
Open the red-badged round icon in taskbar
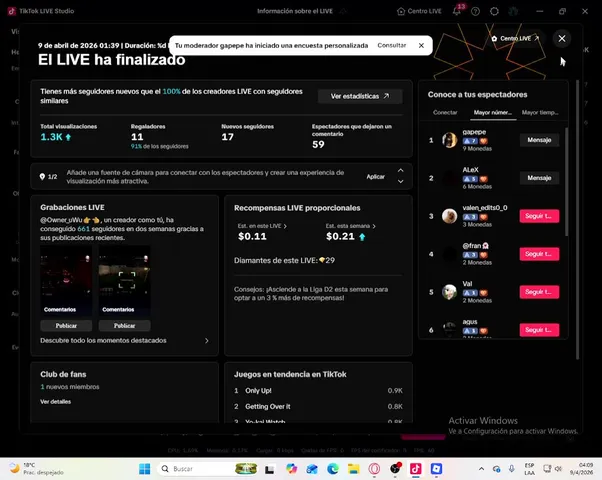pos(395,469)
